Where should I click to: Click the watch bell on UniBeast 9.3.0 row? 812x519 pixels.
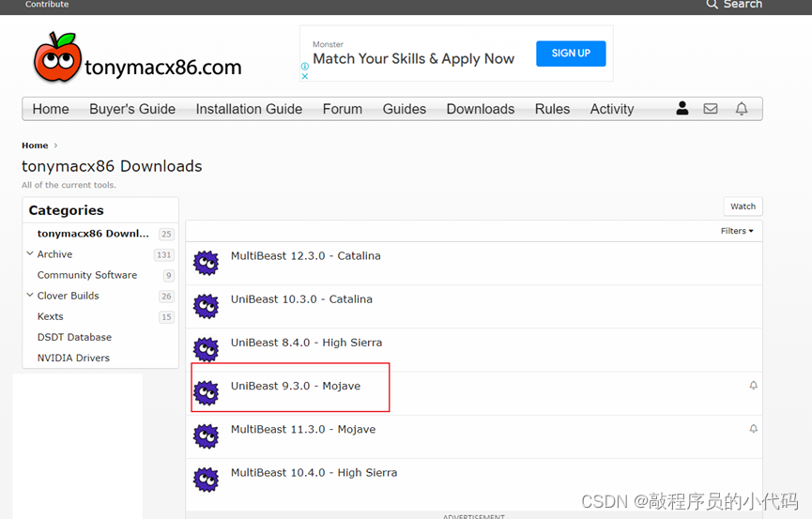tap(754, 385)
